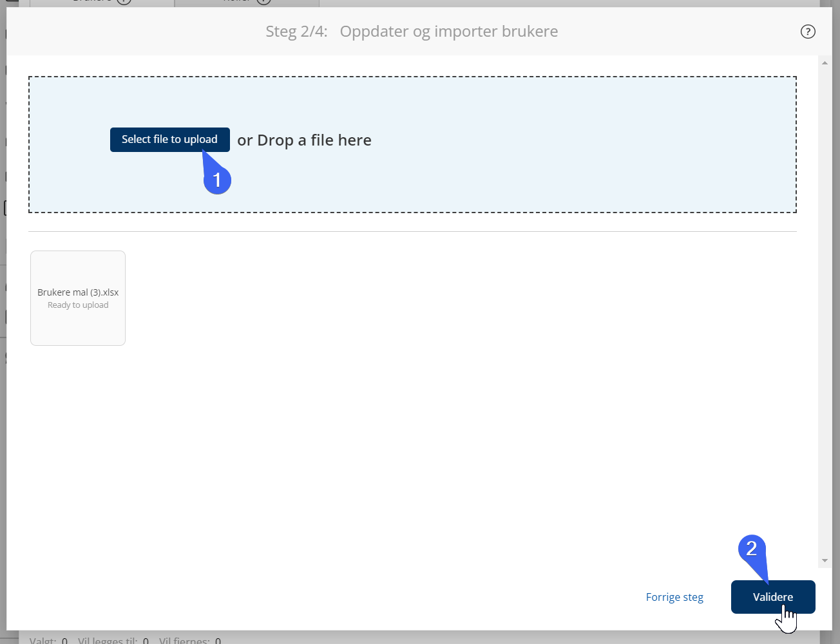Click the 'Valgt' counter in the footer
This screenshot has width=840, height=644.
click(48, 640)
